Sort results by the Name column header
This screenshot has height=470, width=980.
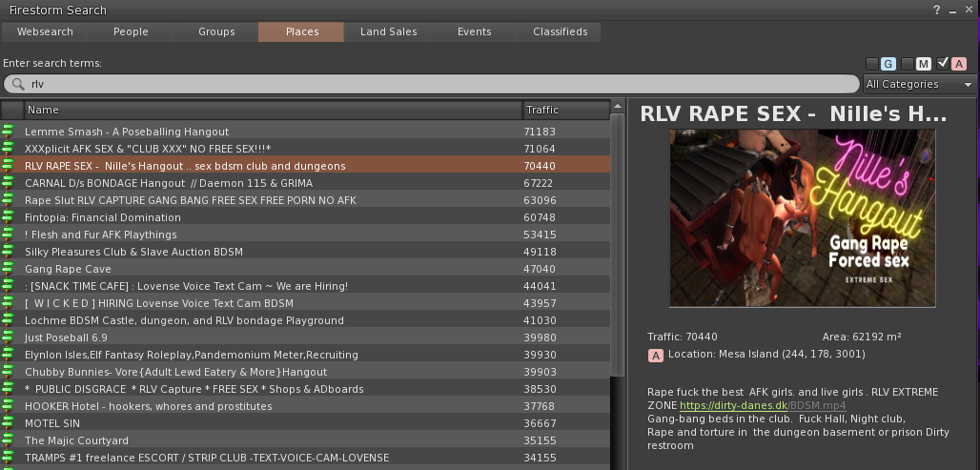tap(274, 110)
